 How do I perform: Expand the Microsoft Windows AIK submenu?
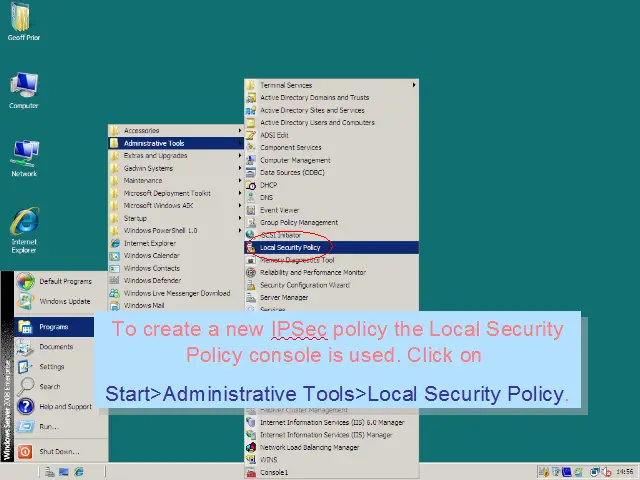[176, 205]
